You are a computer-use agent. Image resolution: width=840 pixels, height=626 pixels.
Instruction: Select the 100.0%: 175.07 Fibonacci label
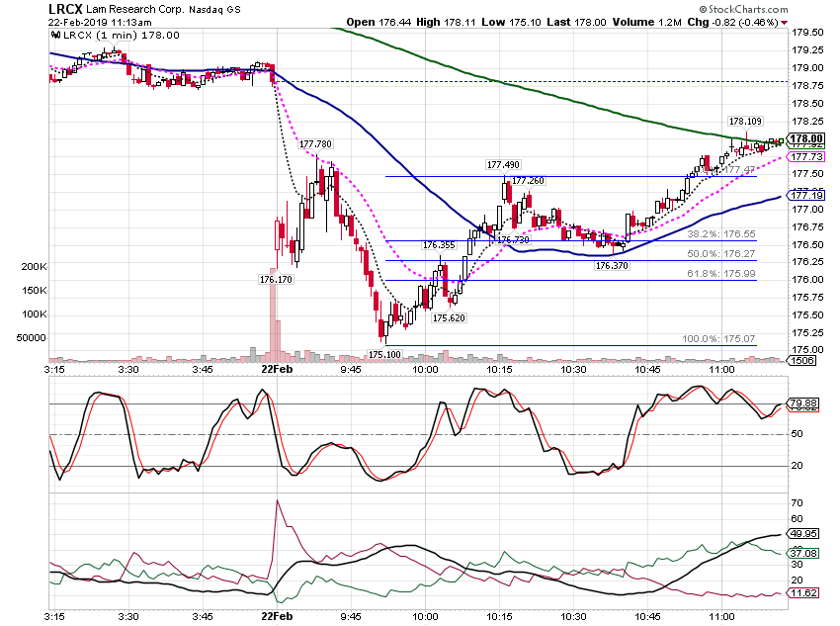718,339
